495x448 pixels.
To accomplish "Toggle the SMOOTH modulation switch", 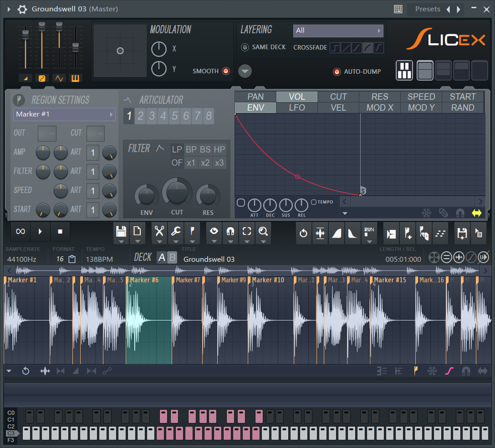I will (x=225, y=71).
